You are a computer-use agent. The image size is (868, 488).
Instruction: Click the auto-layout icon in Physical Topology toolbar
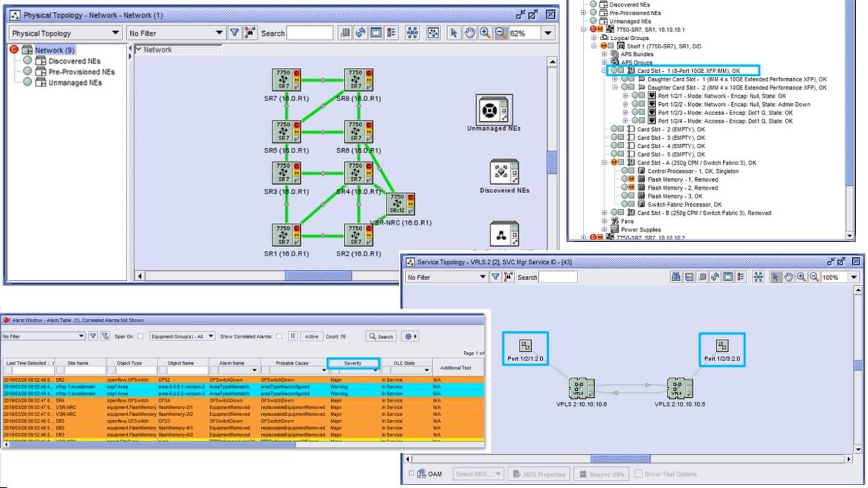click(x=412, y=33)
